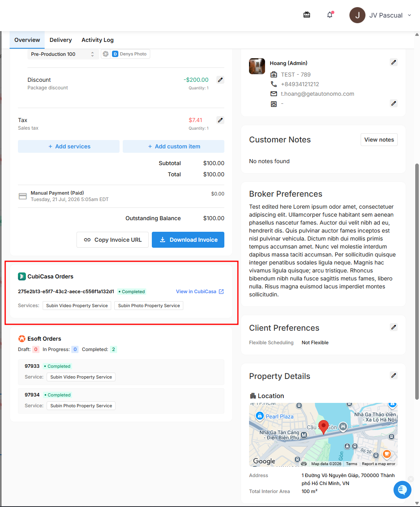Click the vertical page scrollbar
The height and width of the screenshot is (507, 420).
(417, 281)
